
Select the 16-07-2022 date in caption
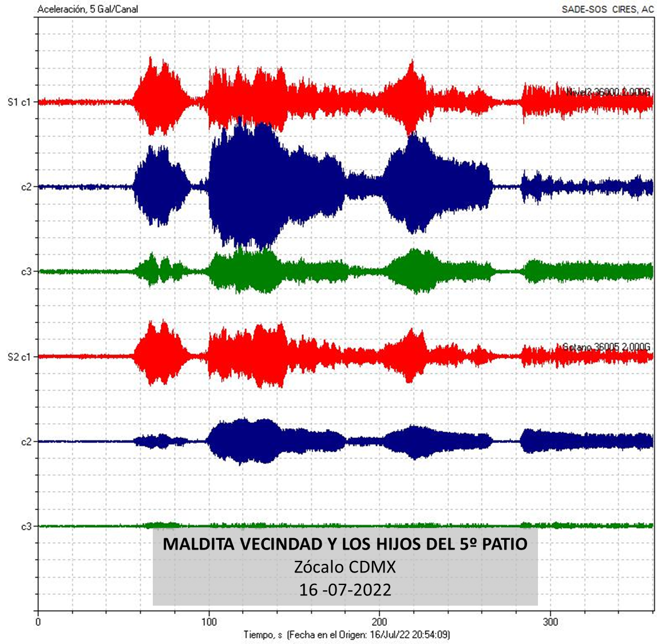(x=345, y=590)
